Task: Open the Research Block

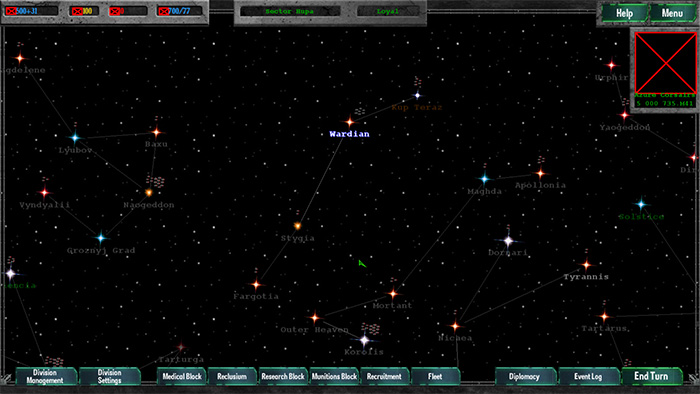Action: coord(283,377)
